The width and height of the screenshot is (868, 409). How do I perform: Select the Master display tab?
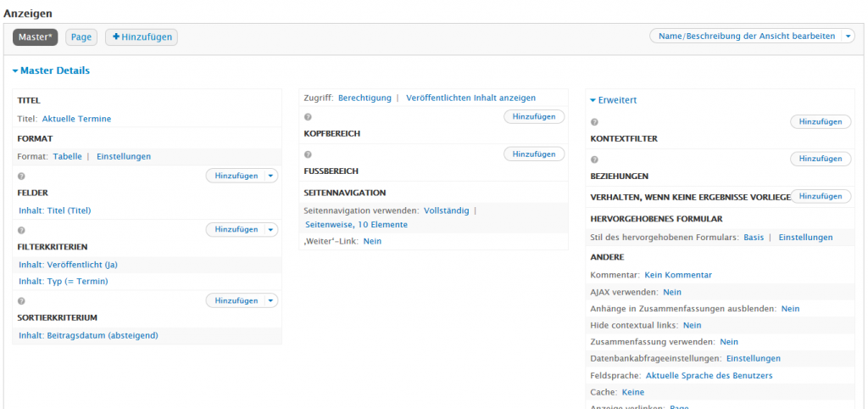coord(35,37)
